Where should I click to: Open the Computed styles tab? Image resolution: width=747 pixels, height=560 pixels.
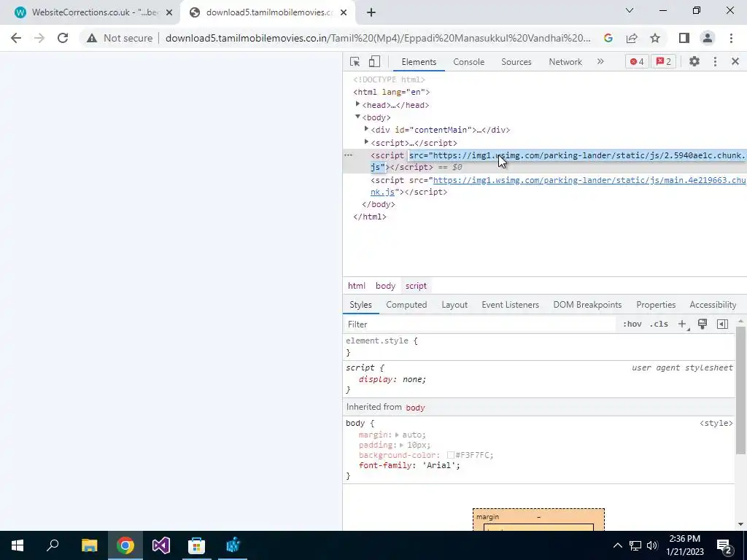[406, 305]
